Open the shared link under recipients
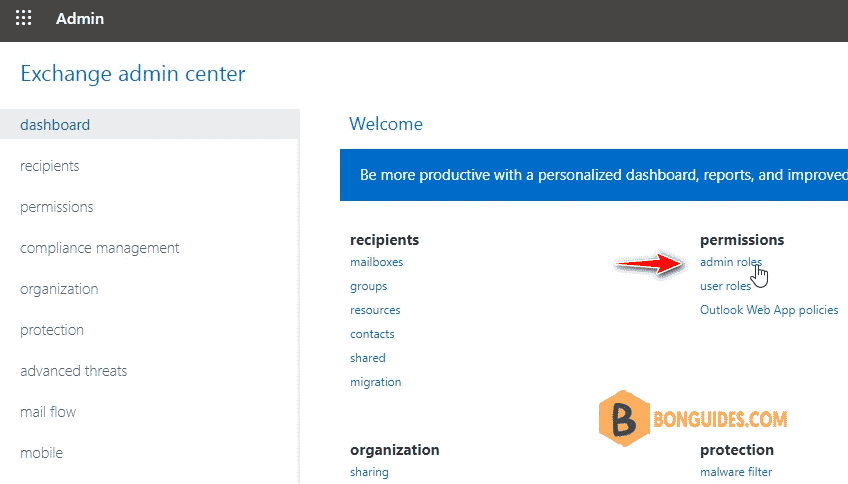This screenshot has height=484, width=848. pos(368,357)
